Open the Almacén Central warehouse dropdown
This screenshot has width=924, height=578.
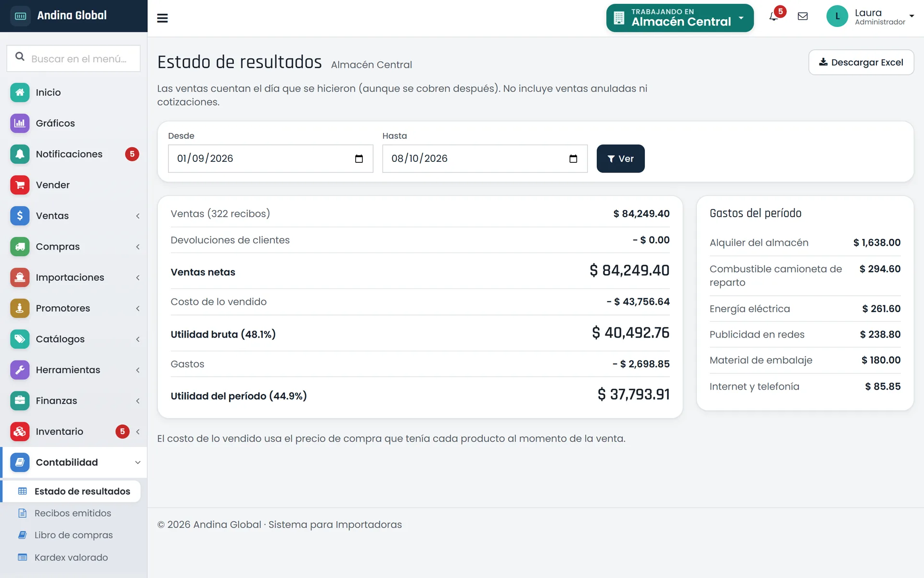(680, 18)
